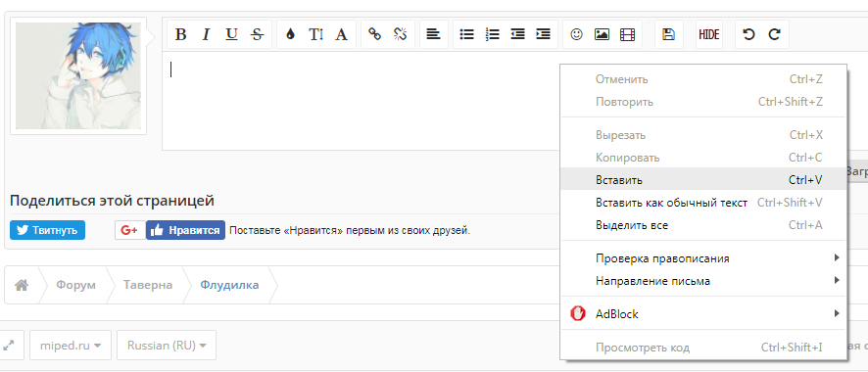Choose Выделить все from context menu
Image resolution: width=868 pixels, height=372 pixels.
pyautogui.click(x=703, y=225)
